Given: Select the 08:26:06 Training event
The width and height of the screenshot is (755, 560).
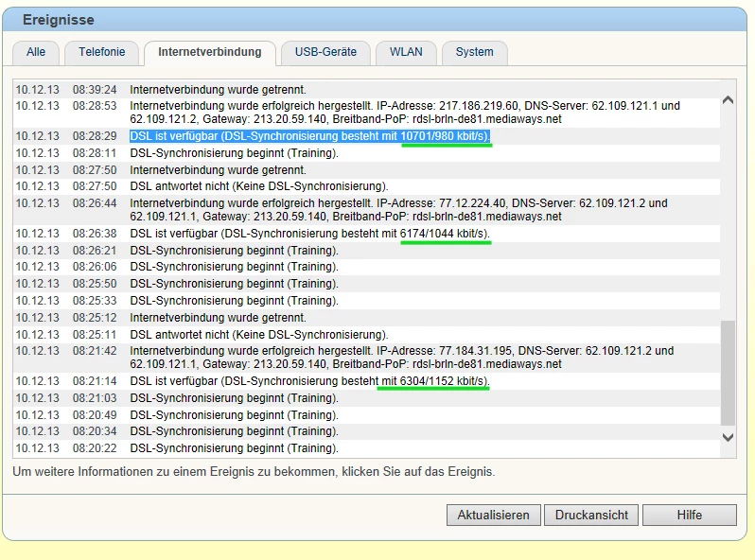Looking at the screenshot, I should point(366,267).
